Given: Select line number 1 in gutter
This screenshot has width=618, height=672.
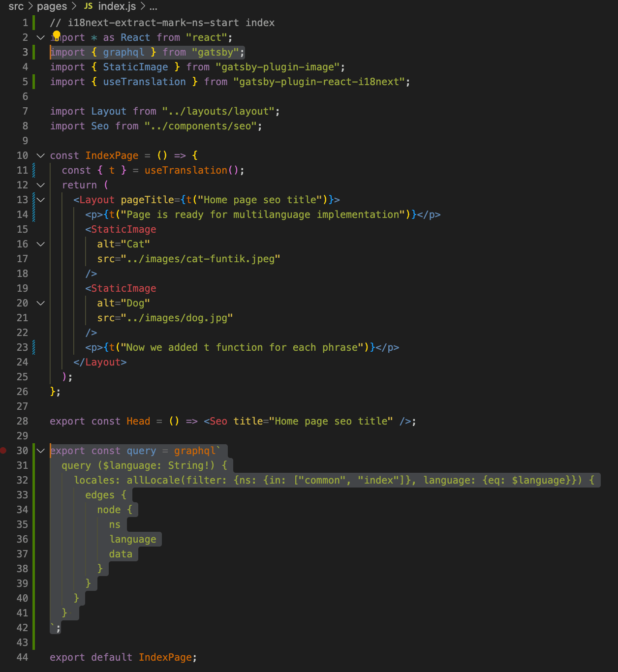Looking at the screenshot, I should coord(25,23).
